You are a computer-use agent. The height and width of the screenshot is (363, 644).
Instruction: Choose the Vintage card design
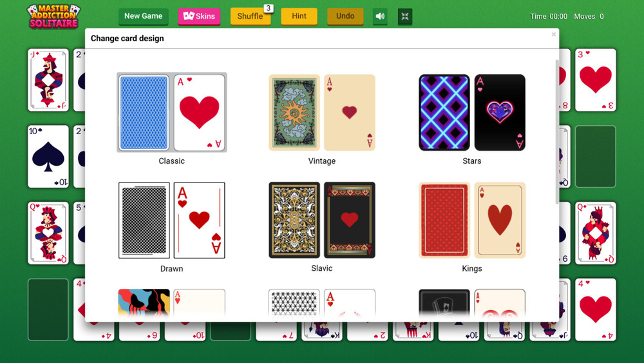tap(322, 119)
